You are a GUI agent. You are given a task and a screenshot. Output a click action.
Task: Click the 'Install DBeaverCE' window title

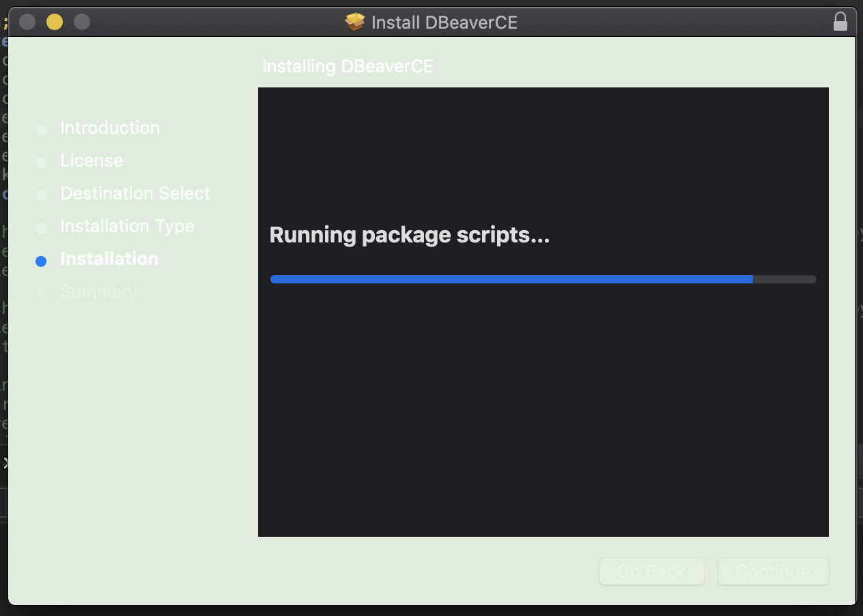(444, 23)
